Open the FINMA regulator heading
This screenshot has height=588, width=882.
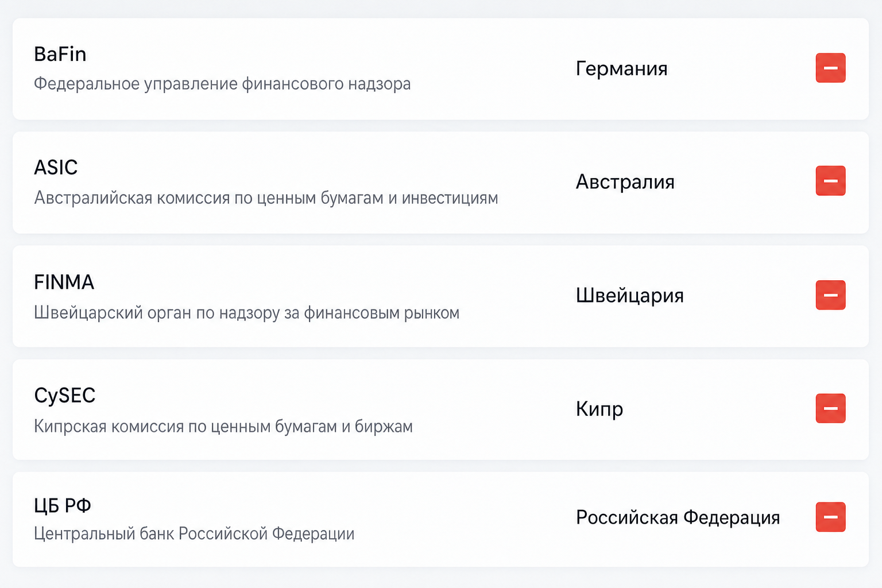64,282
